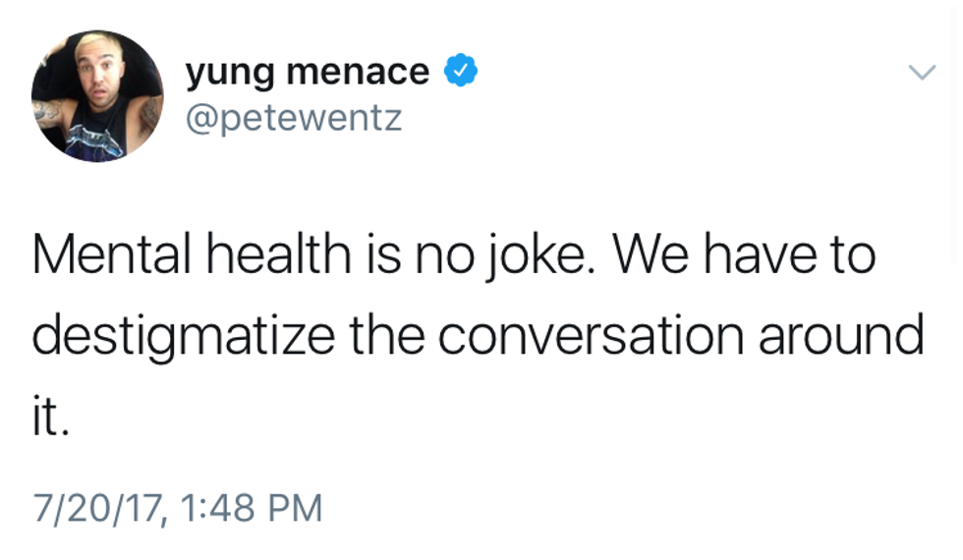Click the "yung menace" display name
The height and width of the screenshot is (560, 963).
coord(307,73)
